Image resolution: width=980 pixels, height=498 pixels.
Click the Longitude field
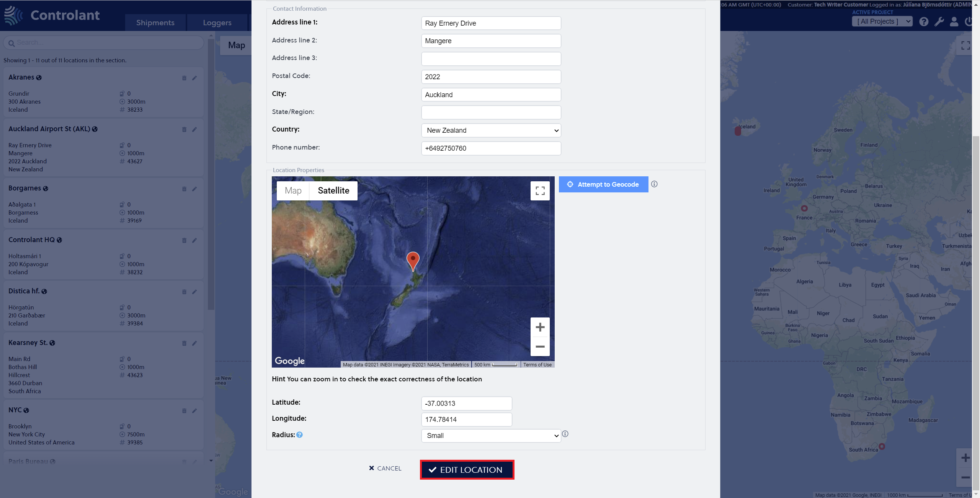coord(467,420)
